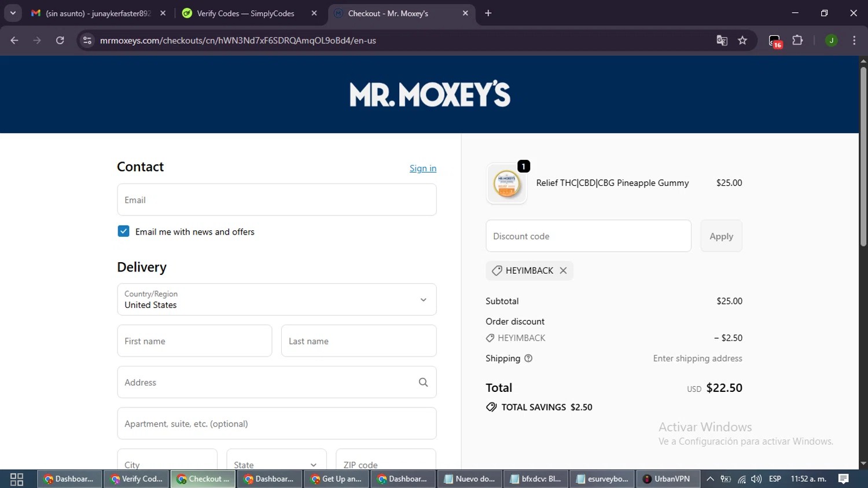Reload the checkout page

click(x=60, y=41)
